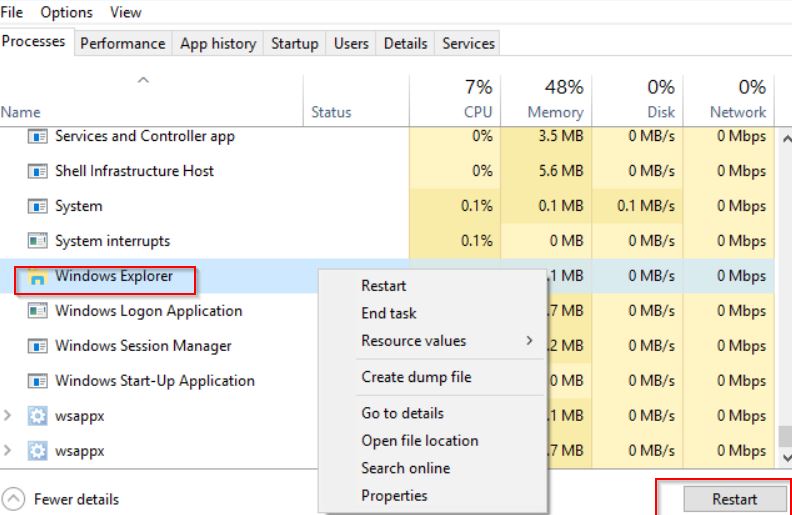This screenshot has height=515, width=792.
Task: Select the System interrupts row
Action: 387,241
